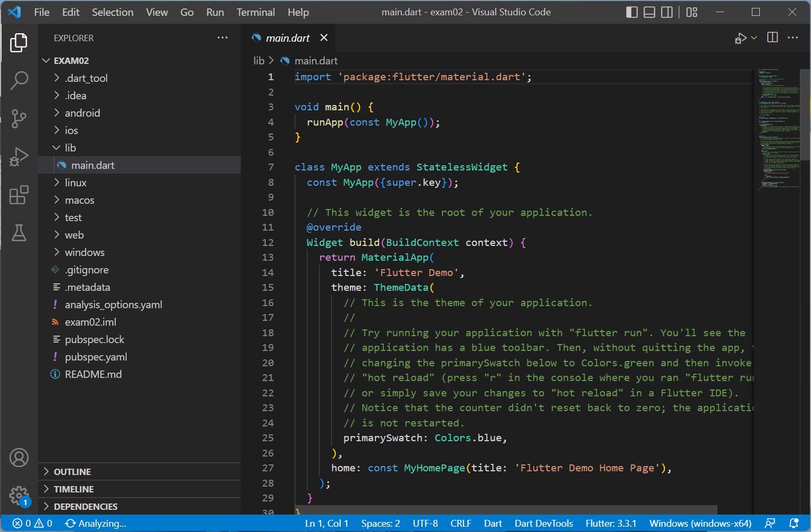Expand the OUTLINE section

[x=139, y=471]
